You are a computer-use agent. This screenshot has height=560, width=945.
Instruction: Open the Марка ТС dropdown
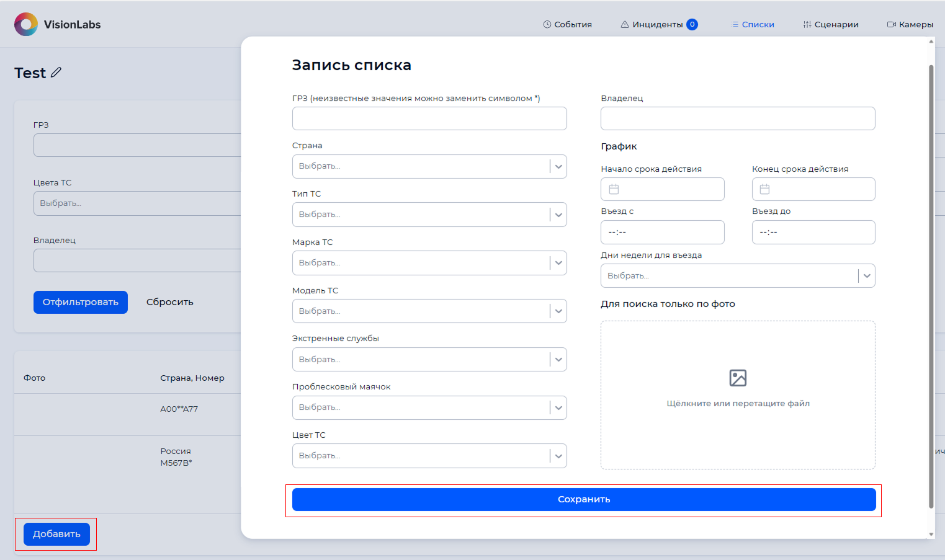(429, 263)
